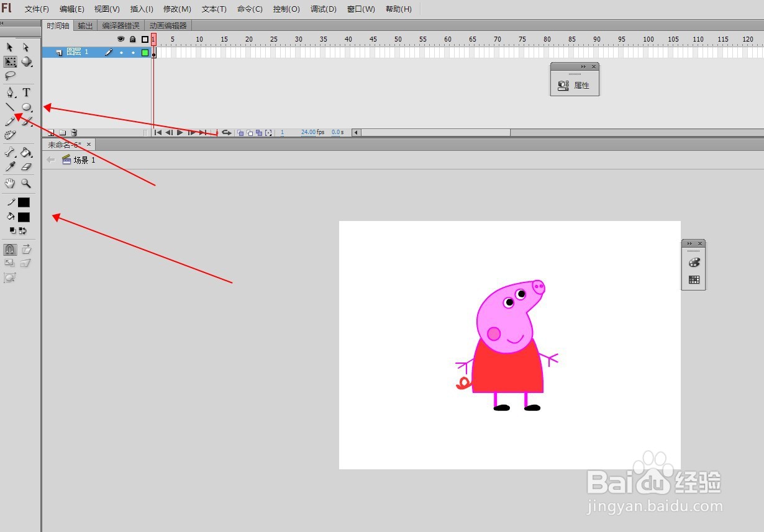This screenshot has height=532, width=764.
Task: Toggle show all layers as outlines
Action: click(145, 39)
